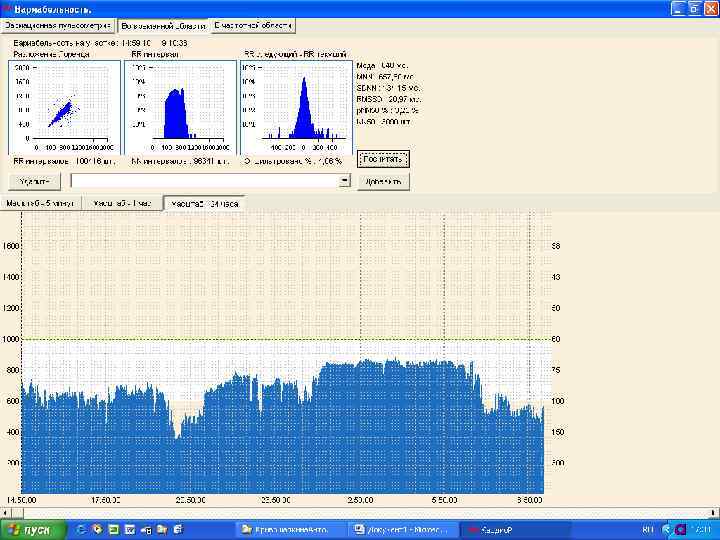Select the Масштаб 1 час scale tab
Image resolution: width=720 pixels, height=540 pixels.
coord(122,203)
